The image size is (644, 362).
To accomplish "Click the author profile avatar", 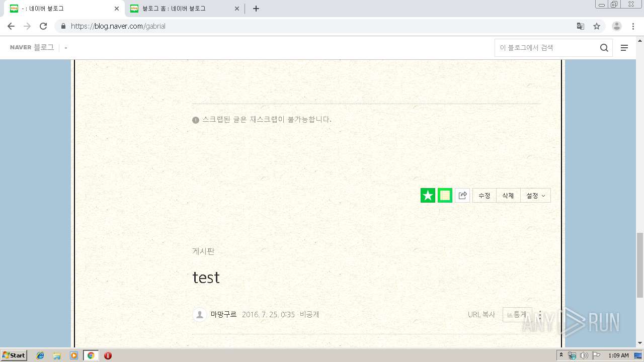I will pyautogui.click(x=200, y=315).
